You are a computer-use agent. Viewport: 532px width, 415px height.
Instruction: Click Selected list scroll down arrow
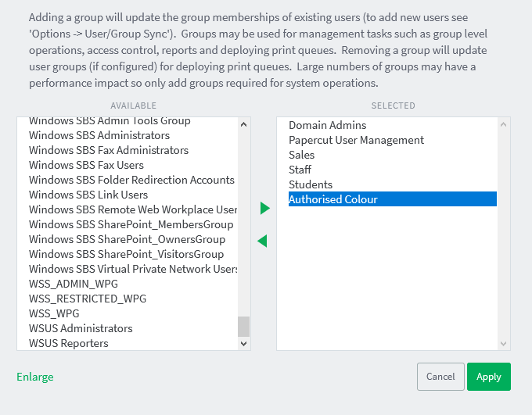(x=504, y=343)
